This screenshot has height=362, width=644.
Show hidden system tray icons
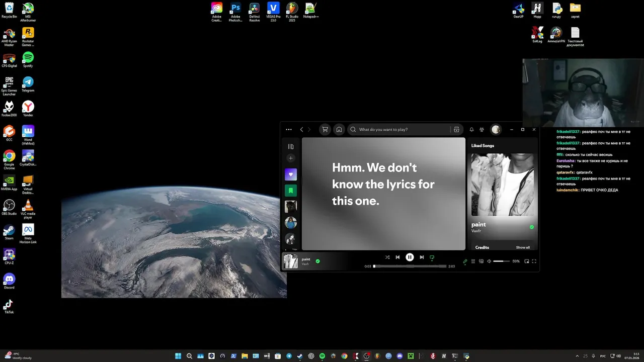577,356
